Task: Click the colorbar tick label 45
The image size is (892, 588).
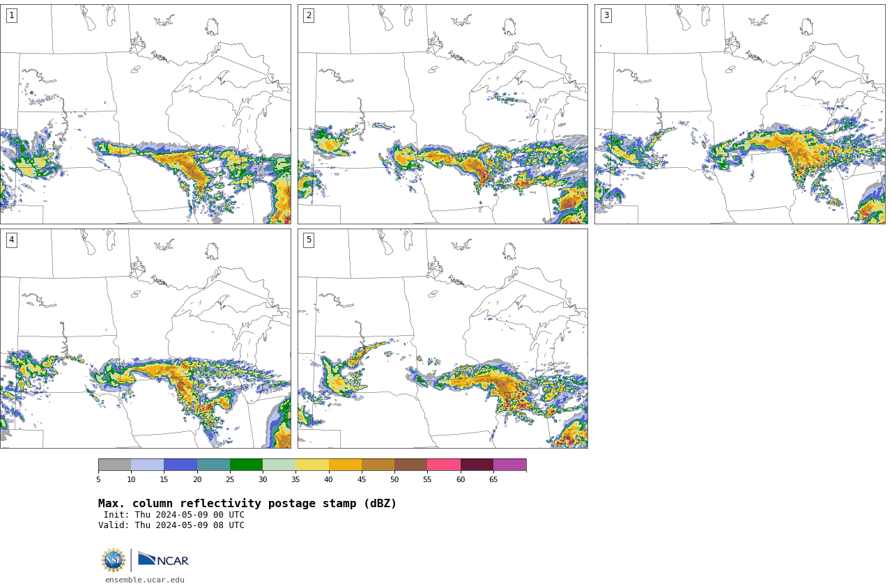Action: point(362,479)
